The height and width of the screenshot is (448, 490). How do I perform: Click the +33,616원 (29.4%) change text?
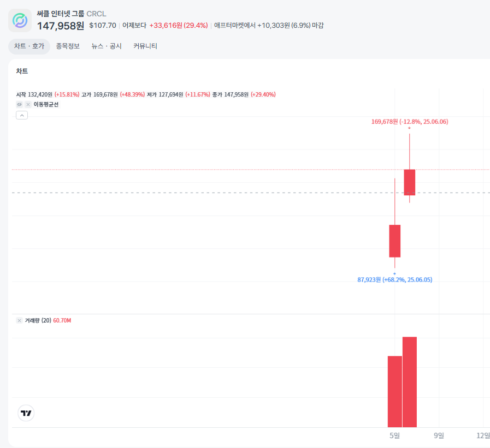tap(179, 25)
